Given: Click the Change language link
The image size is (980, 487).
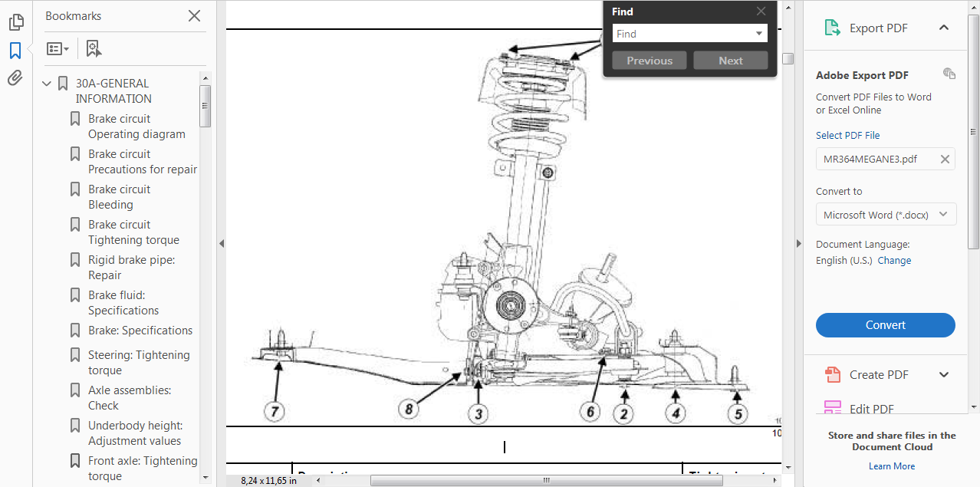Looking at the screenshot, I should (x=894, y=261).
